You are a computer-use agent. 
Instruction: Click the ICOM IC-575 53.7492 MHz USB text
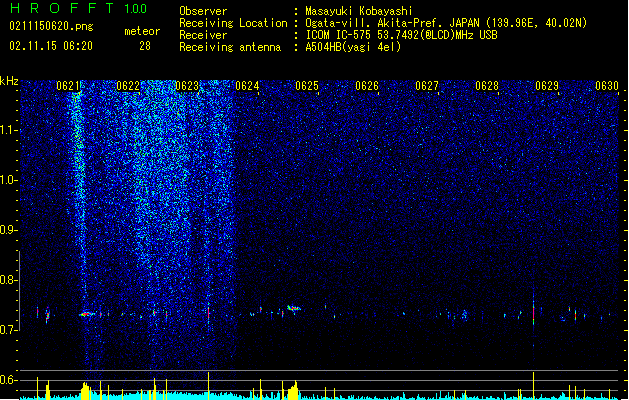(402, 35)
